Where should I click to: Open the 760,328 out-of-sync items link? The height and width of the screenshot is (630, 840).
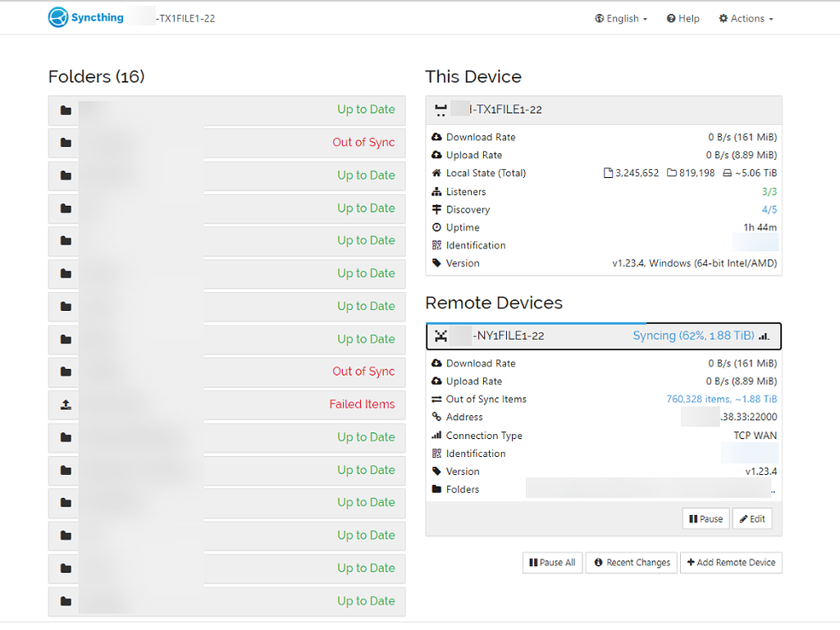coord(721,399)
